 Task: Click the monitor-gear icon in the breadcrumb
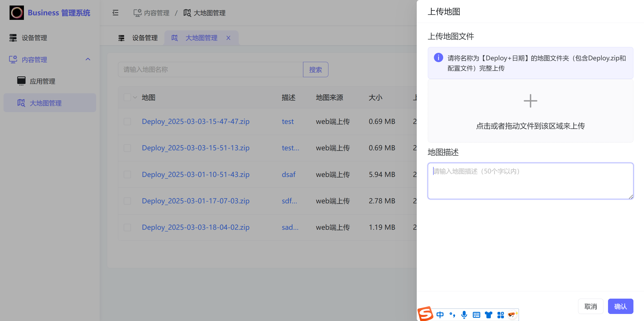tap(137, 13)
